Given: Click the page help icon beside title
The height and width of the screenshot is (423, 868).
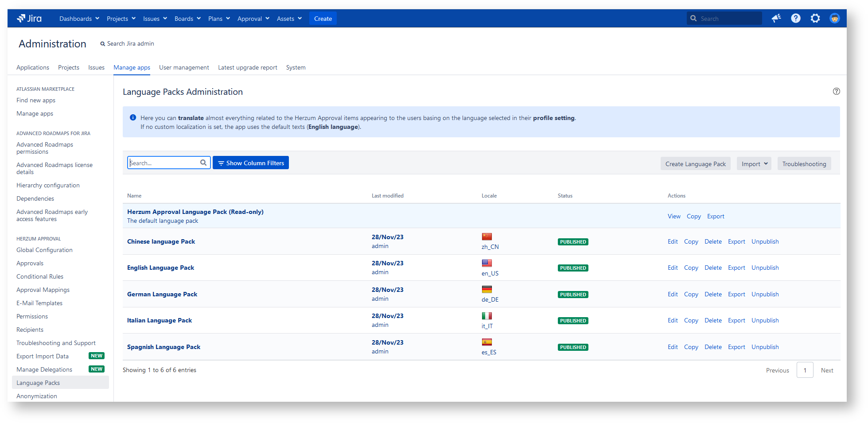Looking at the screenshot, I should pyautogui.click(x=836, y=91).
